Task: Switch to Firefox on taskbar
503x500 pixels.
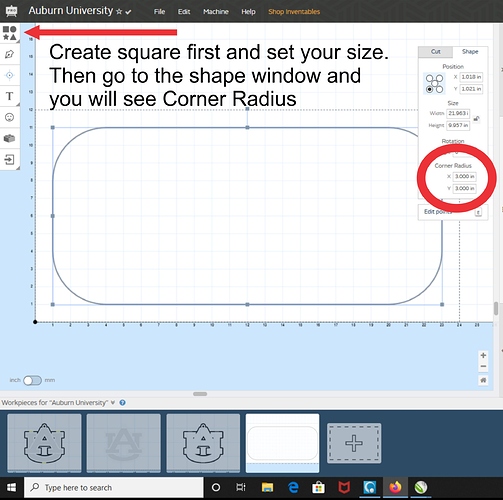Action: coord(395,488)
